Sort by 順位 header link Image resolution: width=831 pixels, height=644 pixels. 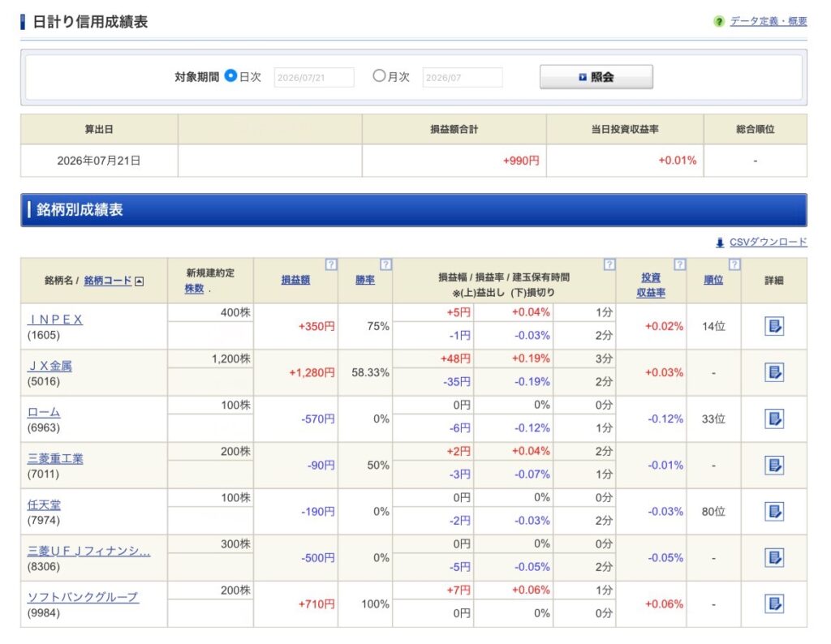tap(713, 280)
